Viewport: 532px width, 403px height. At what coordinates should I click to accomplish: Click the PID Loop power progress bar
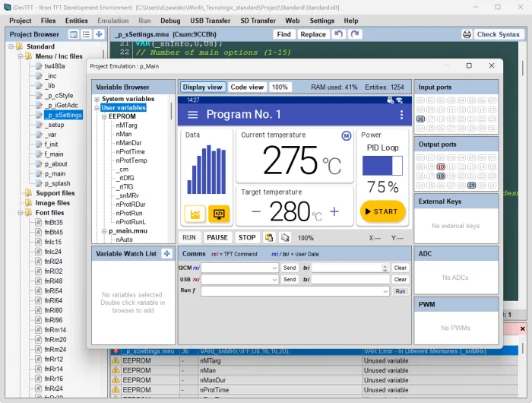(382, 166)
